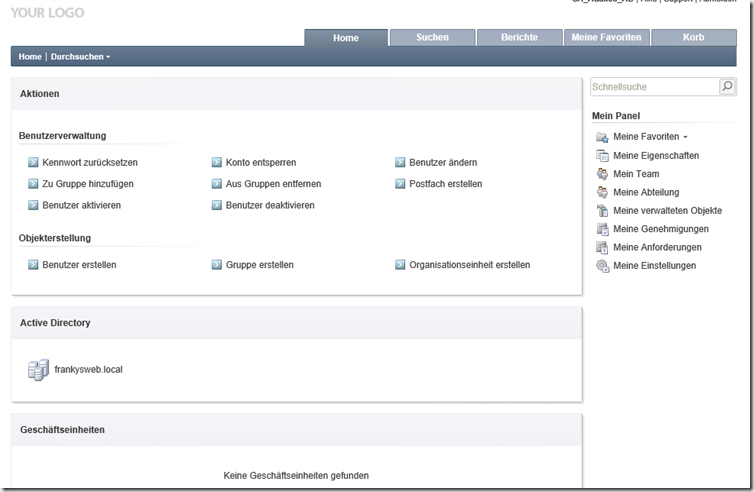Click the Meine Einstellungen gear icon
This screenshot has width=754, height=492.
(602, 266)
